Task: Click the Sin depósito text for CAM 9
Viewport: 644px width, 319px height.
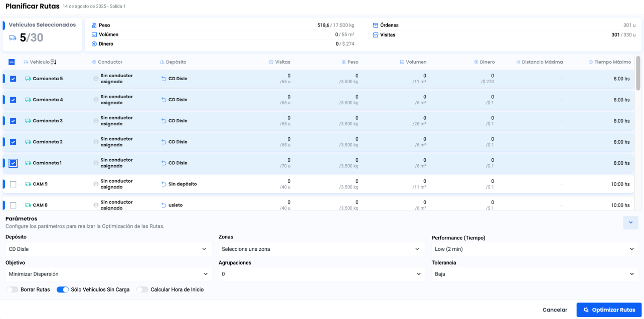Action: point(183,184)
